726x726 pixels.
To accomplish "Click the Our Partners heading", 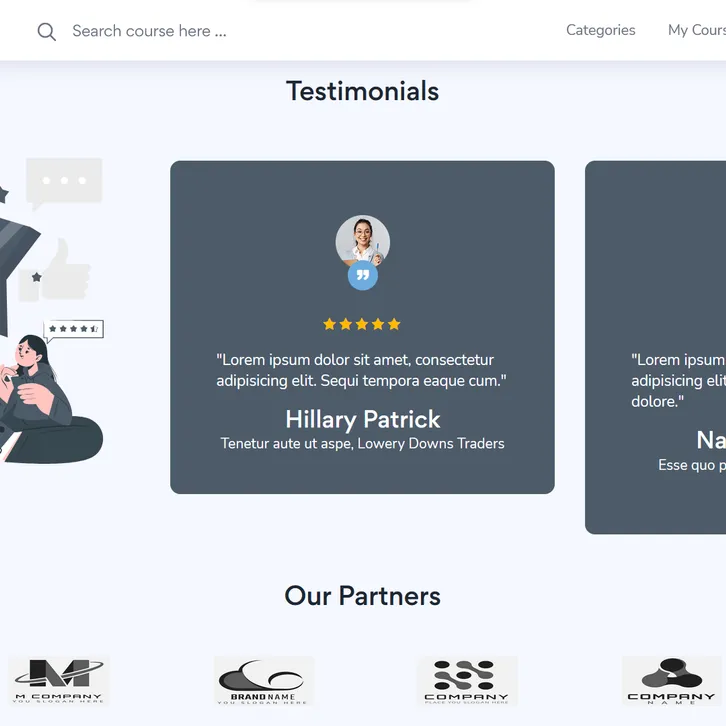I will (x=363, y=595).
